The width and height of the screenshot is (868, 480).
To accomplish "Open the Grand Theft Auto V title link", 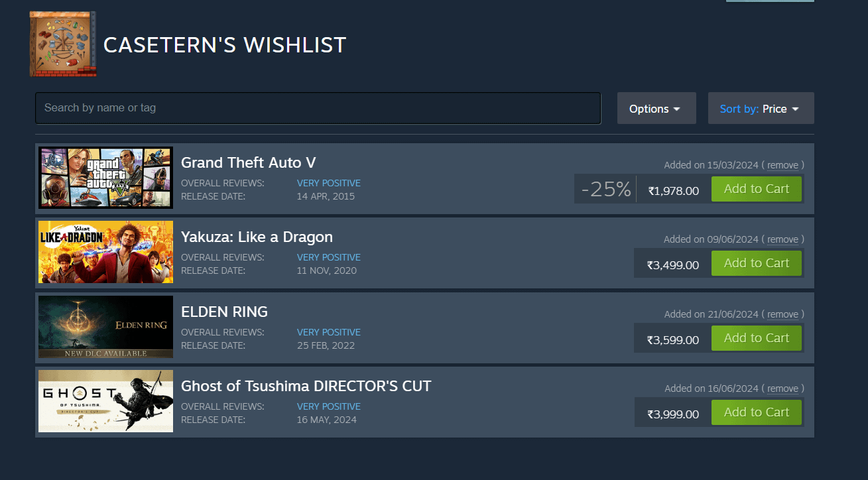I will (x=248, y=162).
